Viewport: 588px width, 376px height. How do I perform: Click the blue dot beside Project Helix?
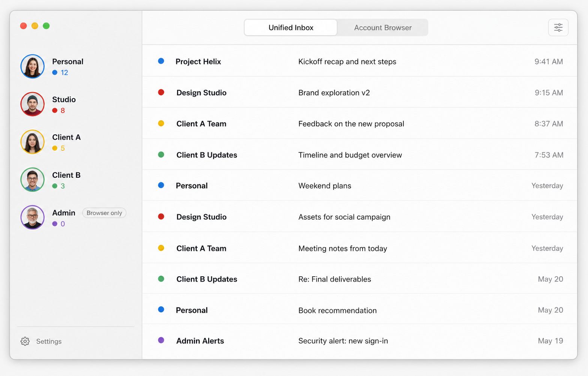tap(161, 61)
